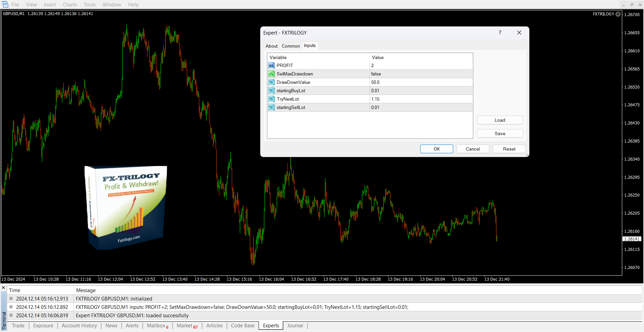Click the startingSellLot variable icon
644x332 pixels.
[271, 108]
